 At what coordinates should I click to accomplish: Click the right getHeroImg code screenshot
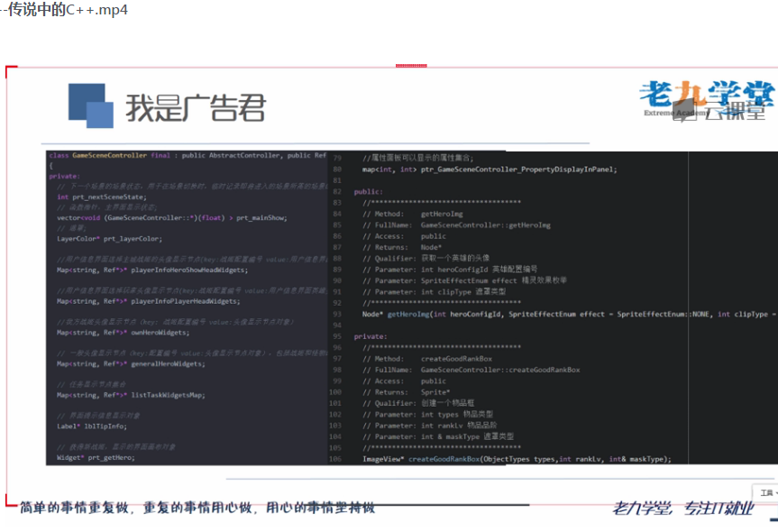(x=553, y=307)
